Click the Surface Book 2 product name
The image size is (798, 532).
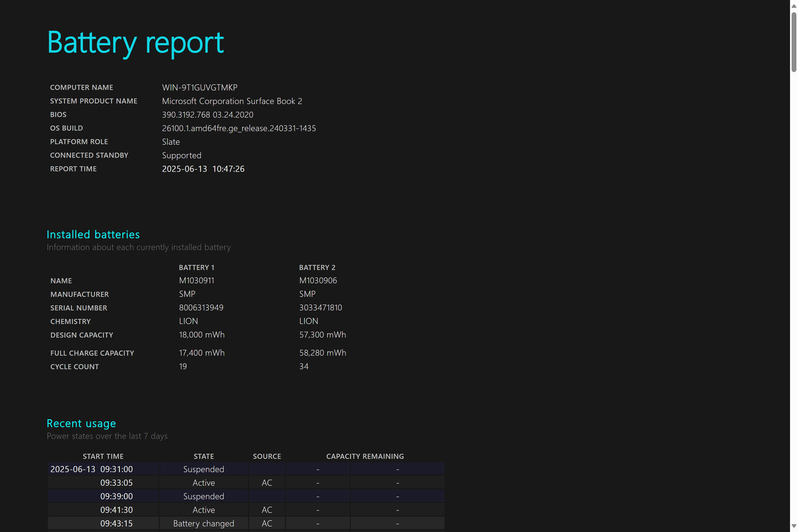pyautogui.click(x=232, y=101)
